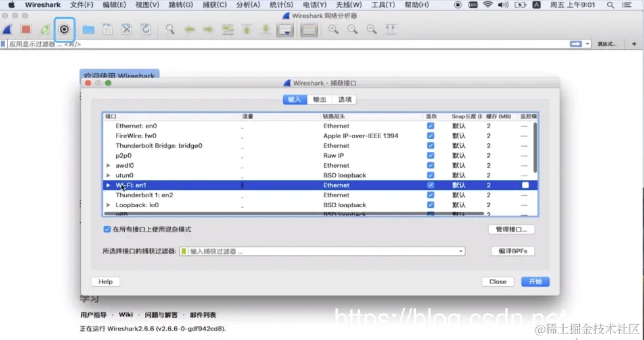Open macOS Spotlight search icon
This screenshot has height=340, width=644.
point(610,5)
